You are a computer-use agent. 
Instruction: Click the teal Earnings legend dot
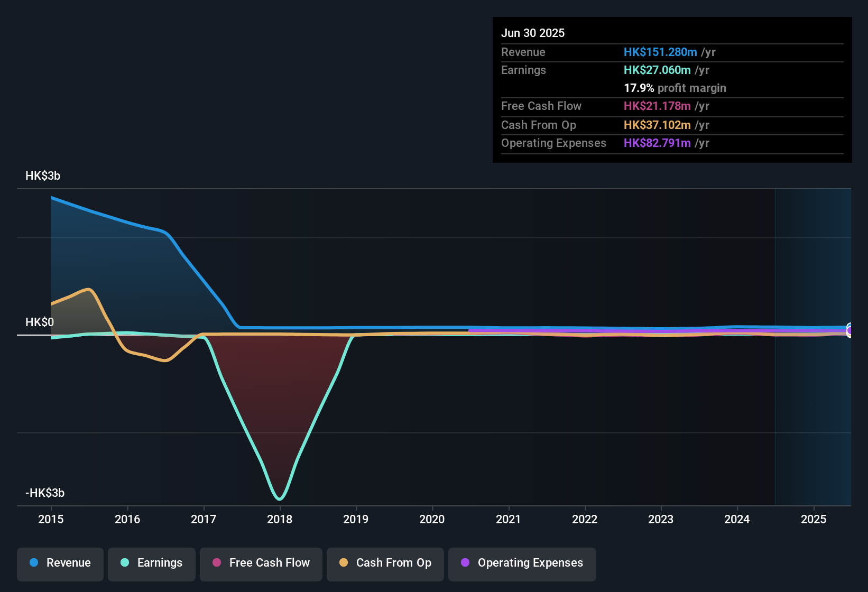pyautogui.click(x=125, y=562)
